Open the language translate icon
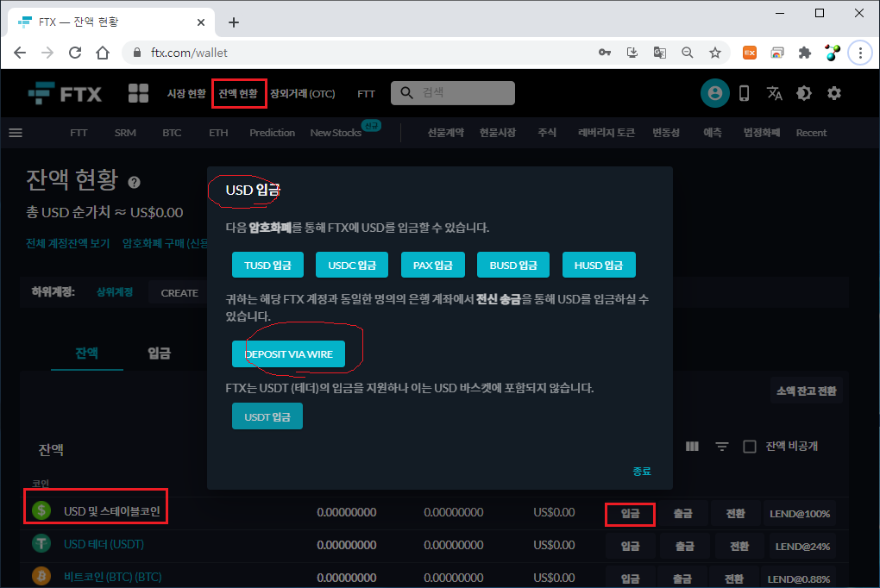This screenshot has height=588, width=880. (x=775, y=93)
